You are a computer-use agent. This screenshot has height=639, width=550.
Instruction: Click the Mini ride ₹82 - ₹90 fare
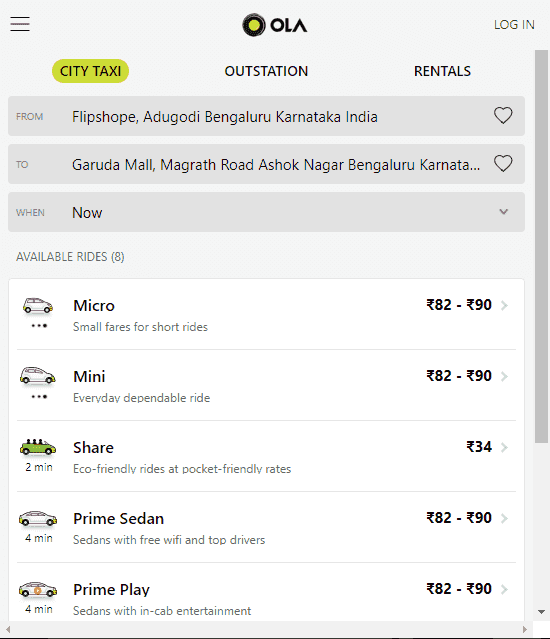click(x=459, y=376)
